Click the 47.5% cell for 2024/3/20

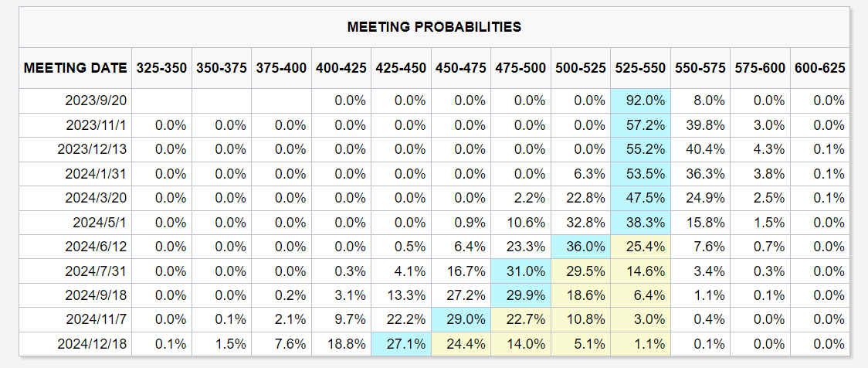pyautogui.click(x=640, y=198)
